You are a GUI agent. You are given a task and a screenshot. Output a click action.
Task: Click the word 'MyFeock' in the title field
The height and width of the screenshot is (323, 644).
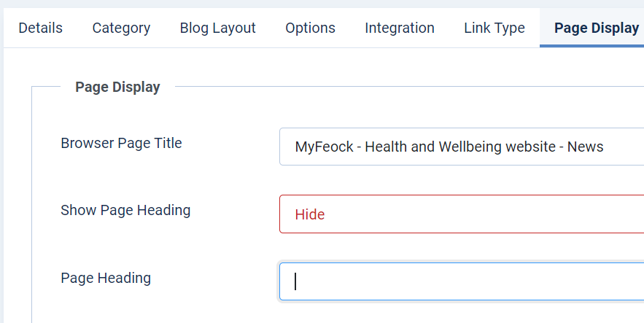coord(322,147)
